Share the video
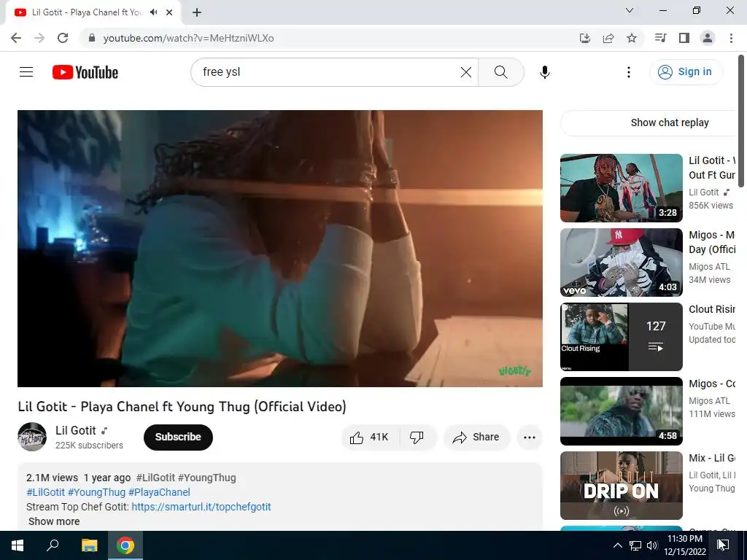The image size is (747, 560). tap(476, 437)
